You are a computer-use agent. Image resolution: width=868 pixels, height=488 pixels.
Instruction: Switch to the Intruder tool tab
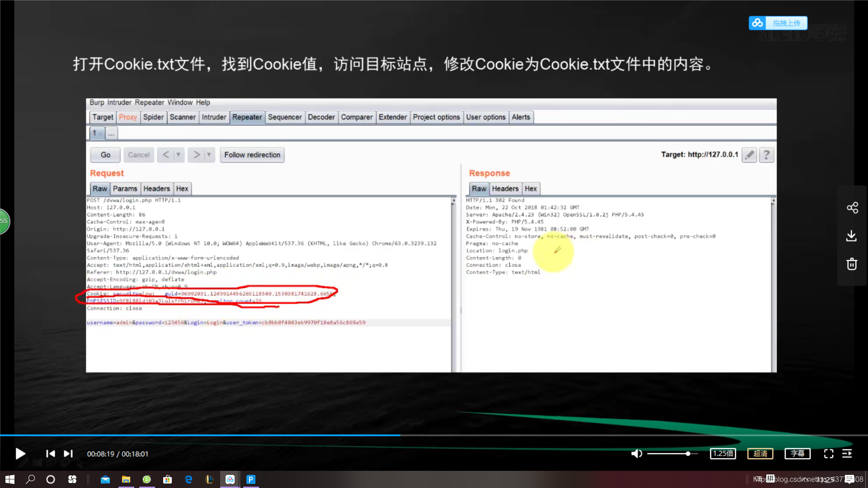214,117
